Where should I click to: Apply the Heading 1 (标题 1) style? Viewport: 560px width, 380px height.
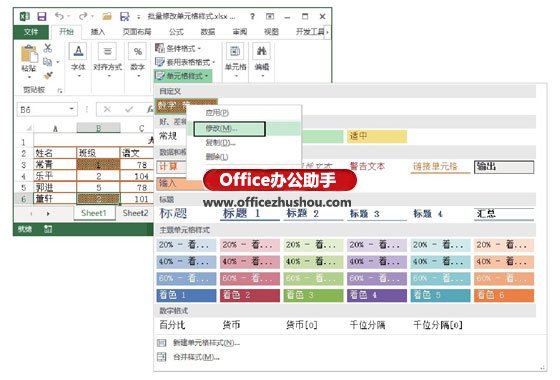click(x=250, y=214)
